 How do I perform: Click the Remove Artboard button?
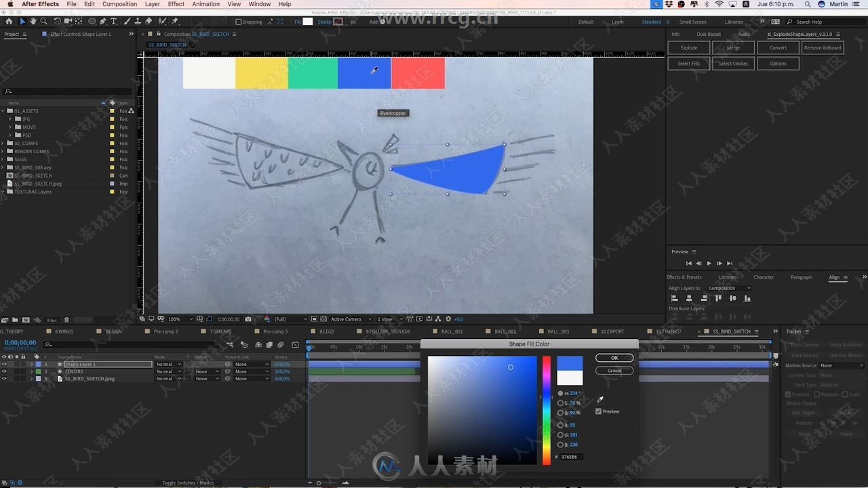click(x=823, y=48)
